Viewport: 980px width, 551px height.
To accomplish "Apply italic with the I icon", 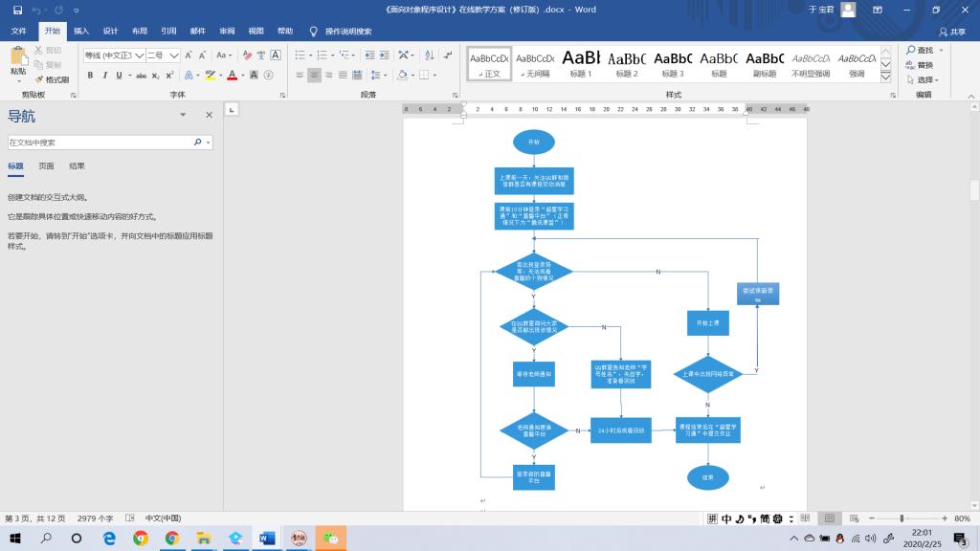I will (104, 75).
